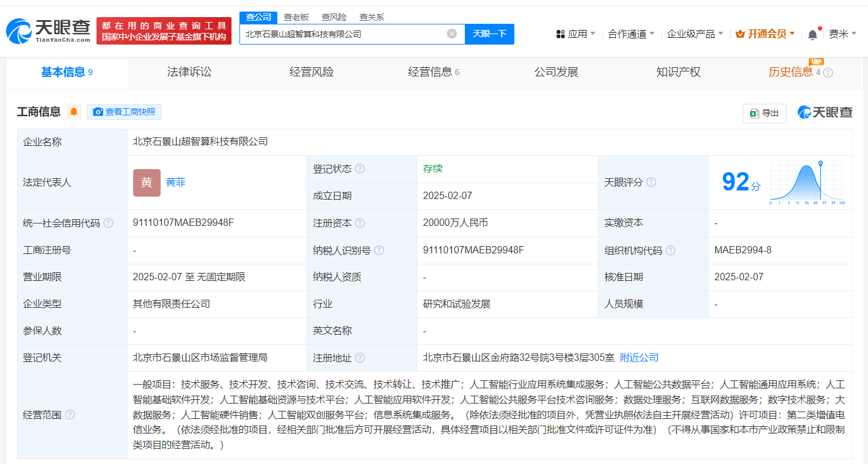Click the orange alert bell beside 工商信息
868x464 pixels.
(74, 112)
